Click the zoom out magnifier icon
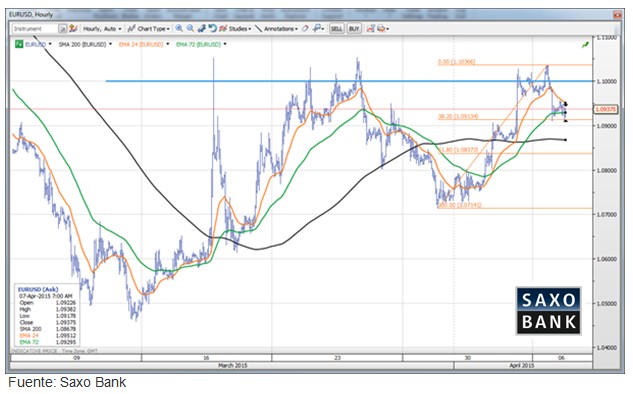This screenshot has width=633, height=394. 190,28
